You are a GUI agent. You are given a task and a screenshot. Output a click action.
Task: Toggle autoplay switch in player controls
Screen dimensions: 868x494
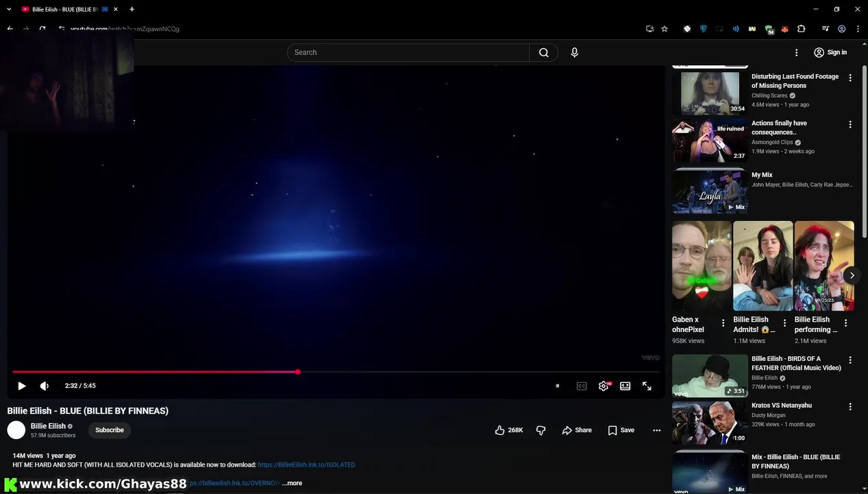[x=557, y=386]
